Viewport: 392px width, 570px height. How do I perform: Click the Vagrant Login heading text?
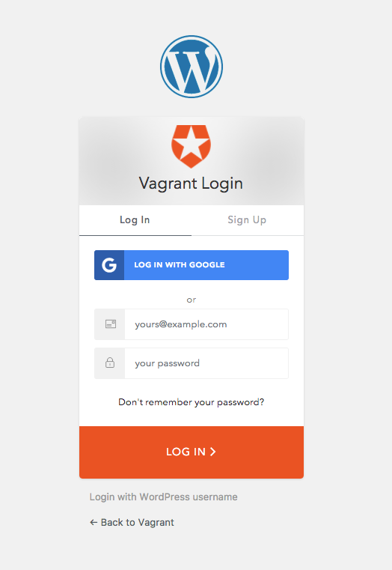[191, 184]
